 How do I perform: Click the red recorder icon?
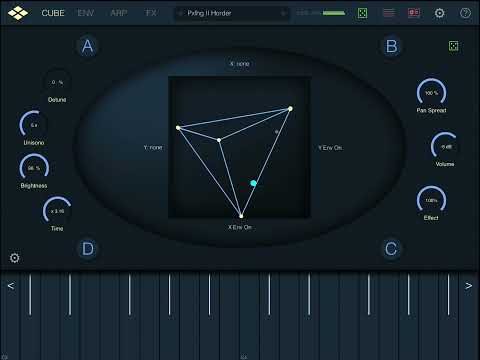(x=414, y=13)
